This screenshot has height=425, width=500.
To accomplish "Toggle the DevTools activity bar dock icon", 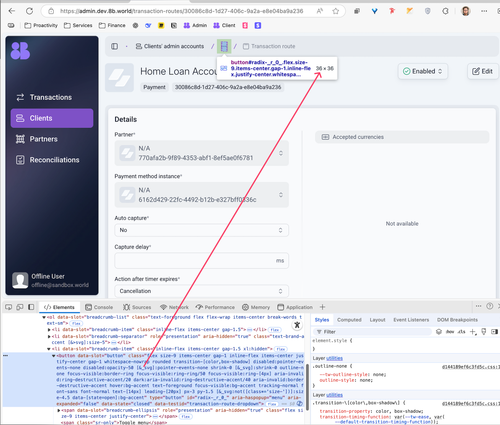I will tap(31, 307).
